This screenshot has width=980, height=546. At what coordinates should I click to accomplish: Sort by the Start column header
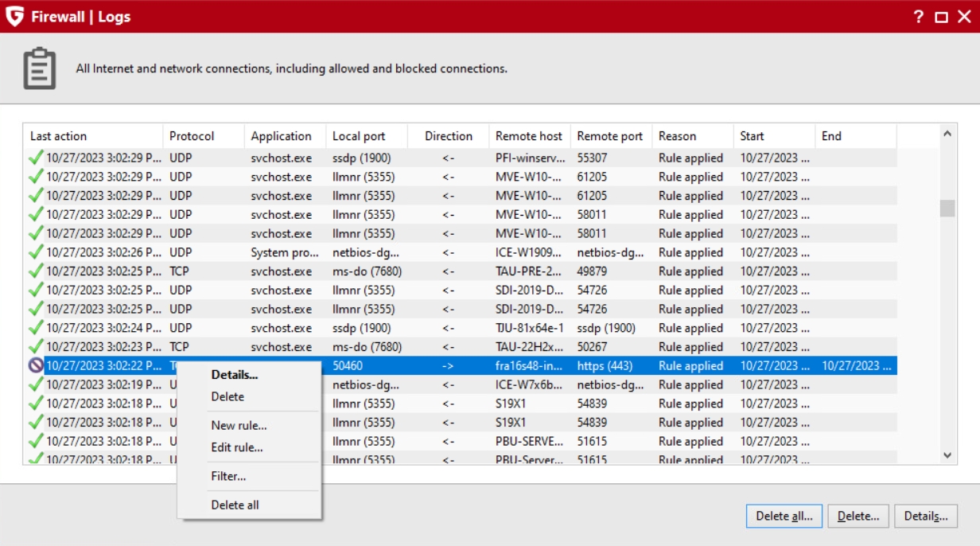click(774, 136)
